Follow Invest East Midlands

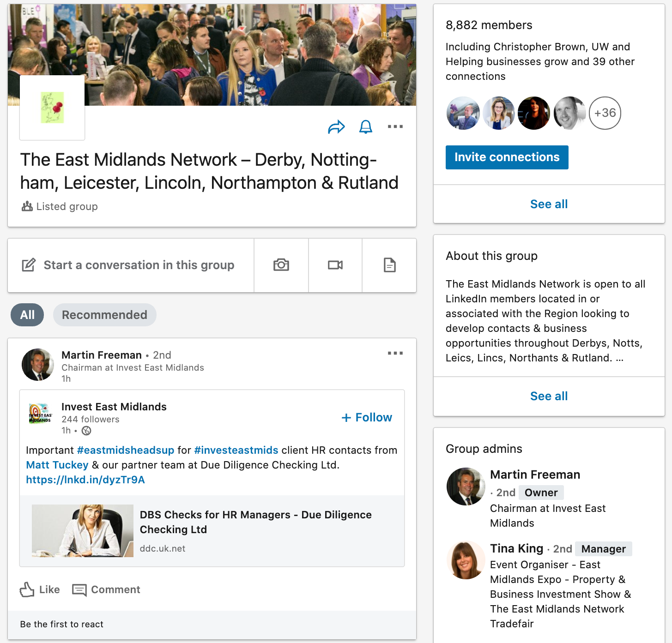tap(367, 417)
